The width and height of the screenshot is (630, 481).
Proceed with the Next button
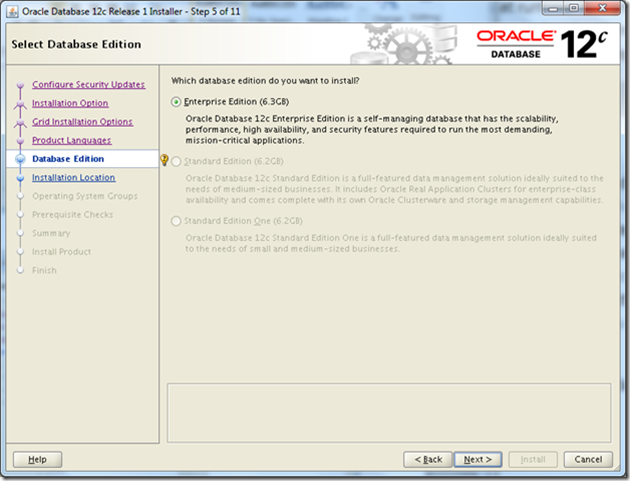point(478,459)
